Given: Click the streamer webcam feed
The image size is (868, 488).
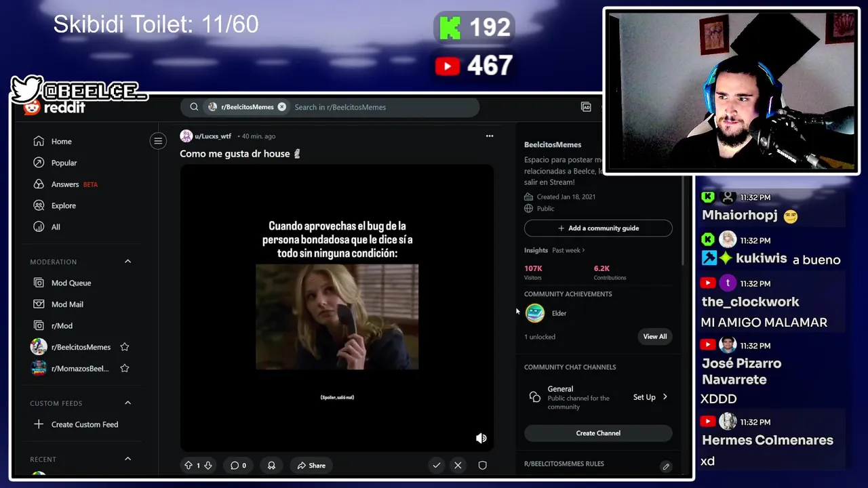Looking at the screenshot, I should [x=731, y=91].
